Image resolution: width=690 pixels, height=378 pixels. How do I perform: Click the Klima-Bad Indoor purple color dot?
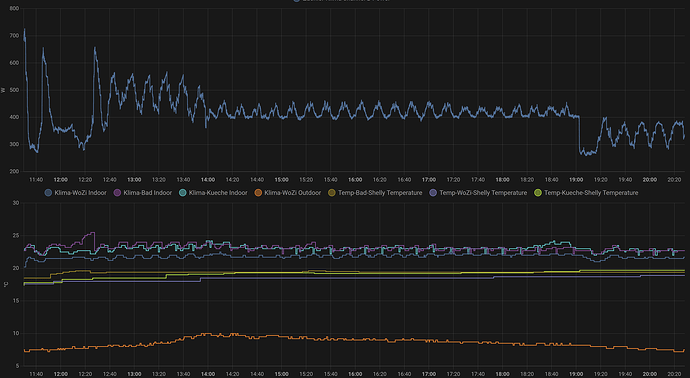(117, 193)
